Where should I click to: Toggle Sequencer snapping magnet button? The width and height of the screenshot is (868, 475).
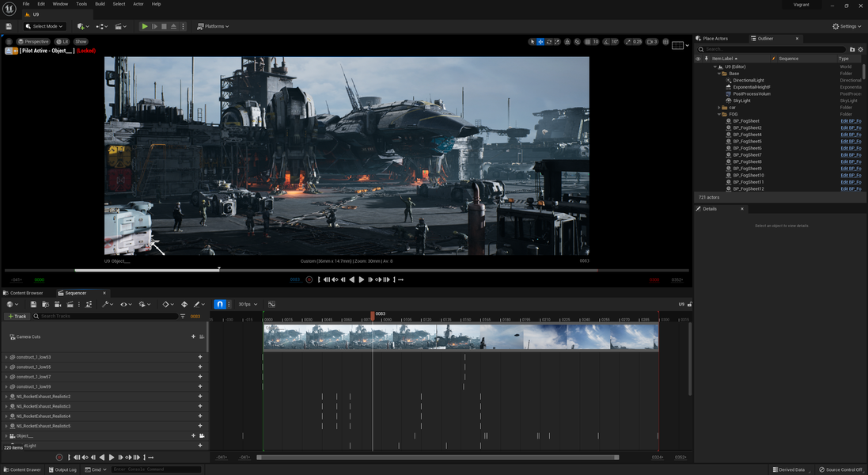220,304
